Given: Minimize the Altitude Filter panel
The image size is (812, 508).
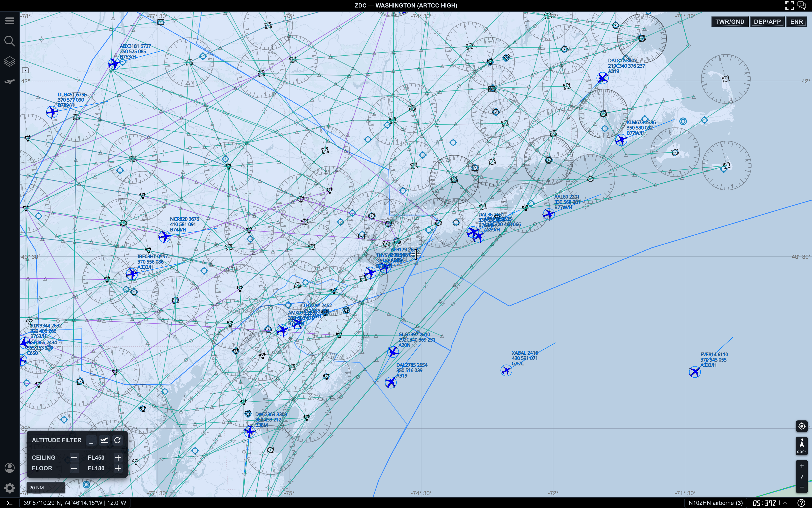Looking at the screenshot, I should [x=91, y=440].
